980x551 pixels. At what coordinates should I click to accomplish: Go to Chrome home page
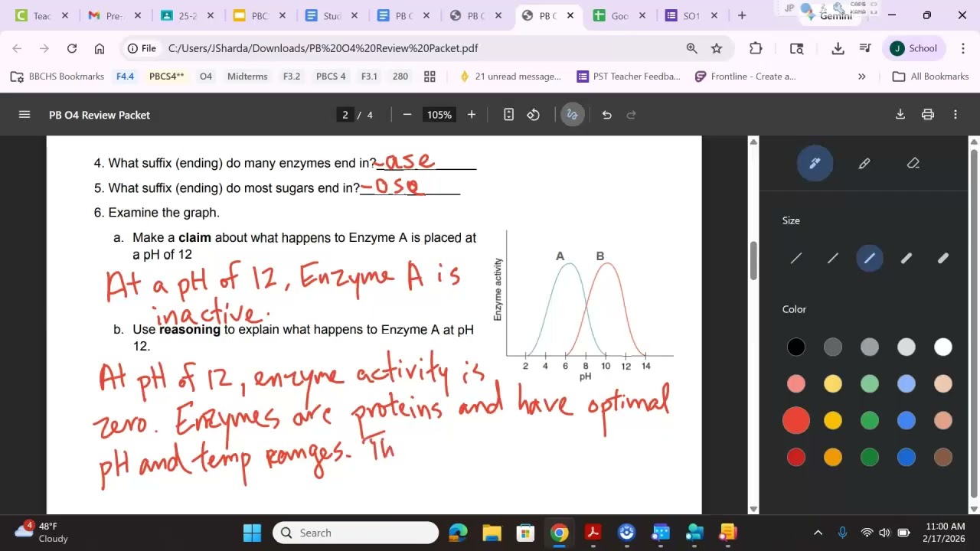pos(100,48)
